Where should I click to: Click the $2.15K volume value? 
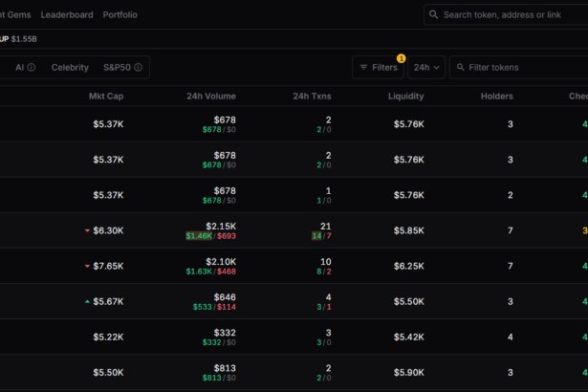tap(221, 227)
